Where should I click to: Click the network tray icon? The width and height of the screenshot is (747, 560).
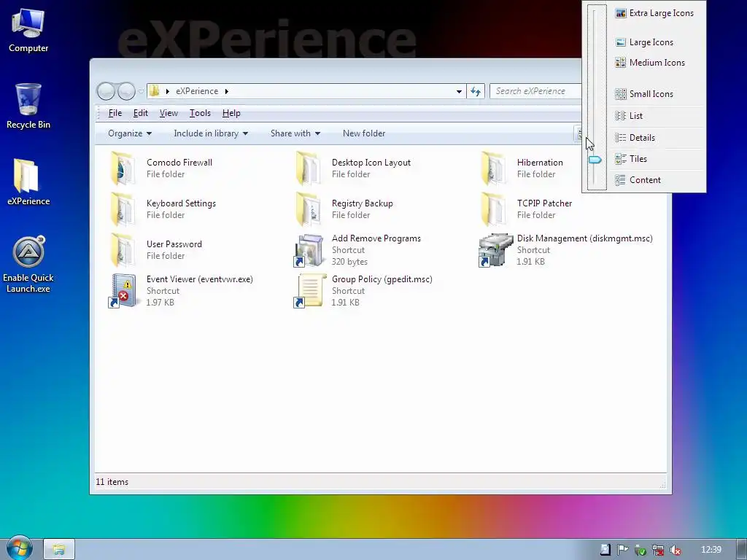658,550
